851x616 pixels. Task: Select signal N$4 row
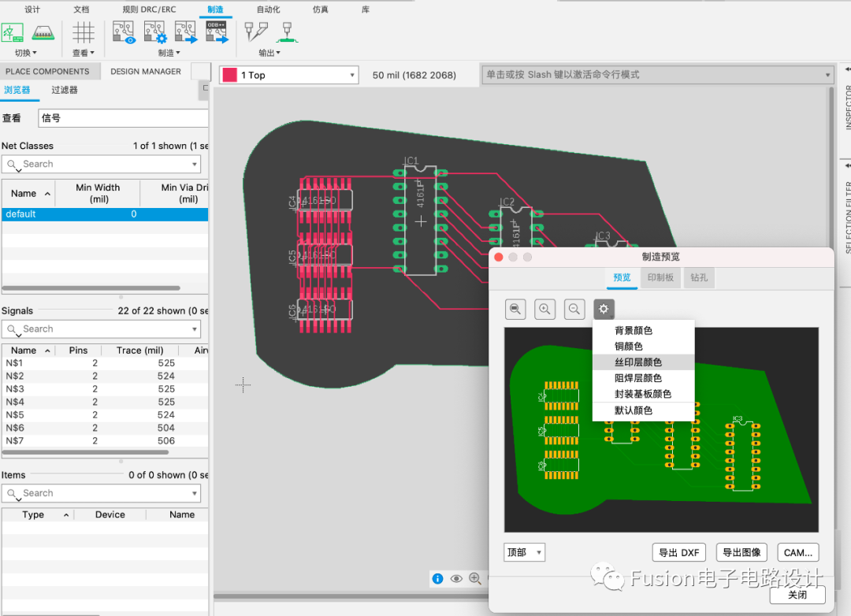(104, 403)
